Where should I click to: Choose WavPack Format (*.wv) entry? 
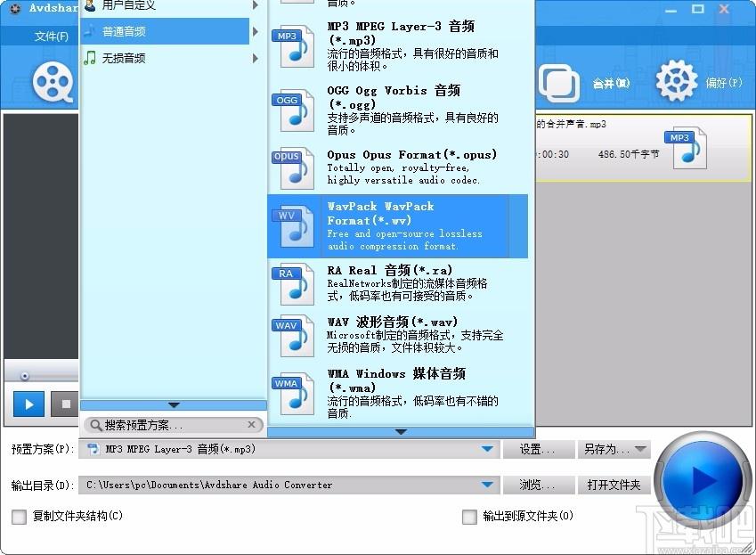398,226
